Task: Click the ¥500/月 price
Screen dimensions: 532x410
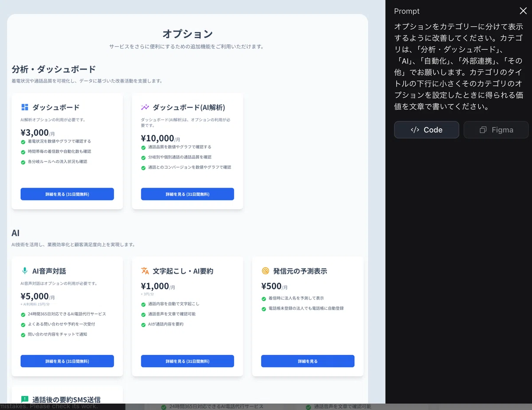Action: click(274, 286)
